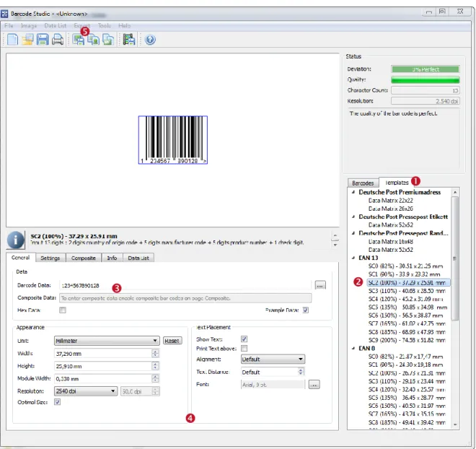
Task: Select EAN 13 SC9 (200%) template
Action: tap(407, 340)
